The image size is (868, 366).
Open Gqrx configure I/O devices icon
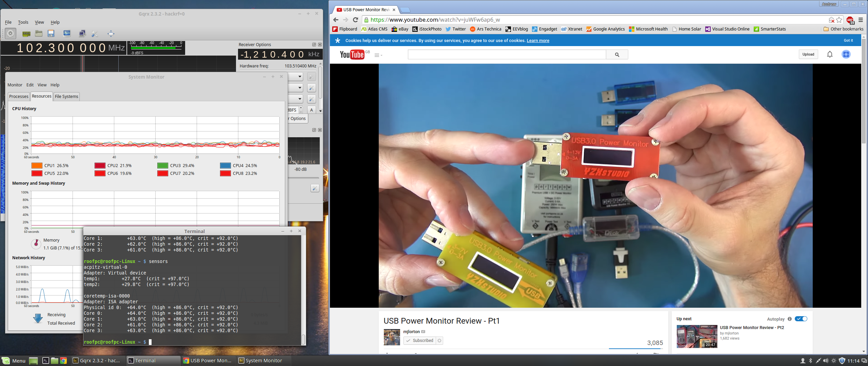click(26, 34)
